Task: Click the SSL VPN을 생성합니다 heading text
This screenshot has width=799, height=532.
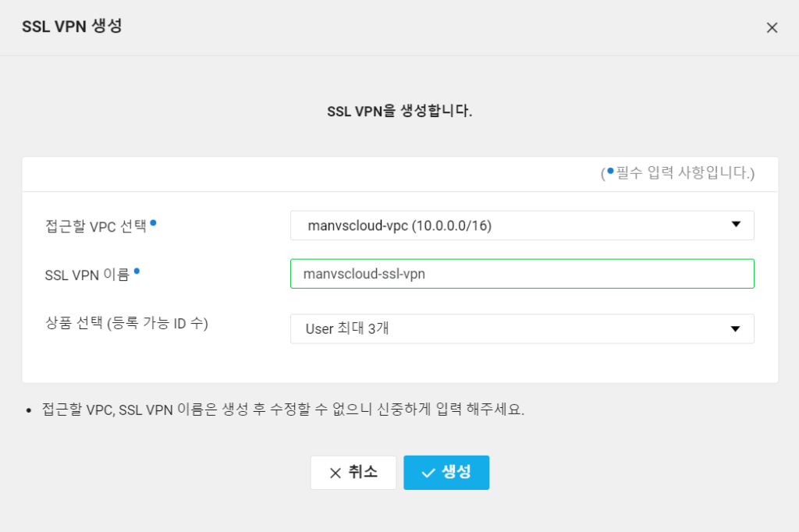Action: click(x=399, y=112)
